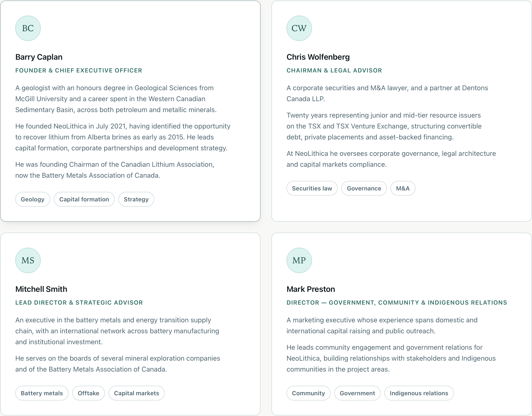This screenshot has height=416, width=532.
Task: Select the Geology tag
Action: coord(33,199)
